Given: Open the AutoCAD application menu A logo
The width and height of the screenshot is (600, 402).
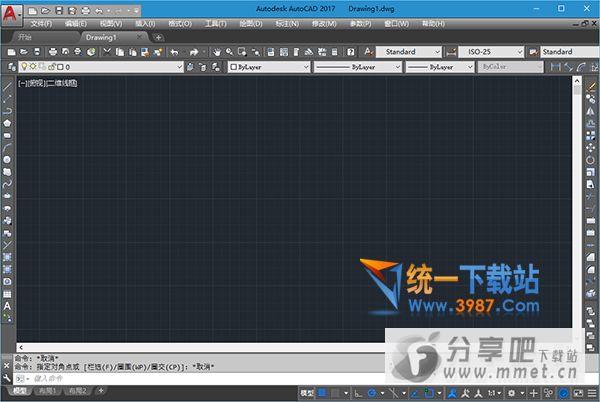Looking at the screenshot, I should tap(11, 14).
